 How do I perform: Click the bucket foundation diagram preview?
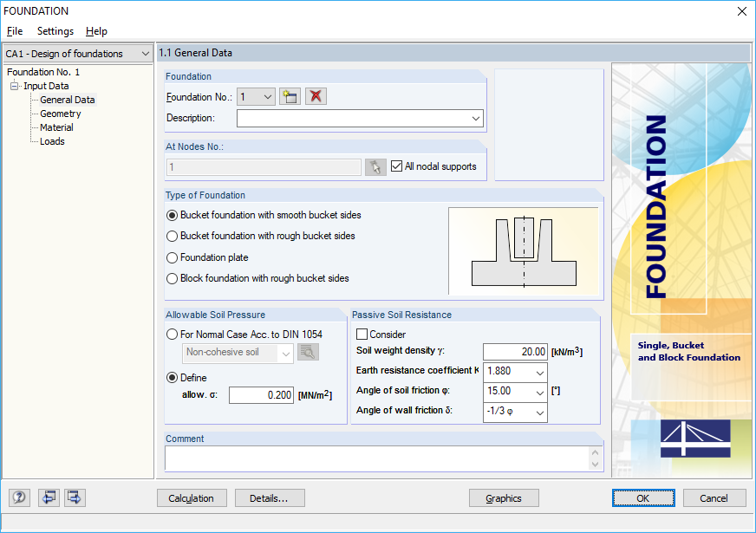tap(523, 251)
